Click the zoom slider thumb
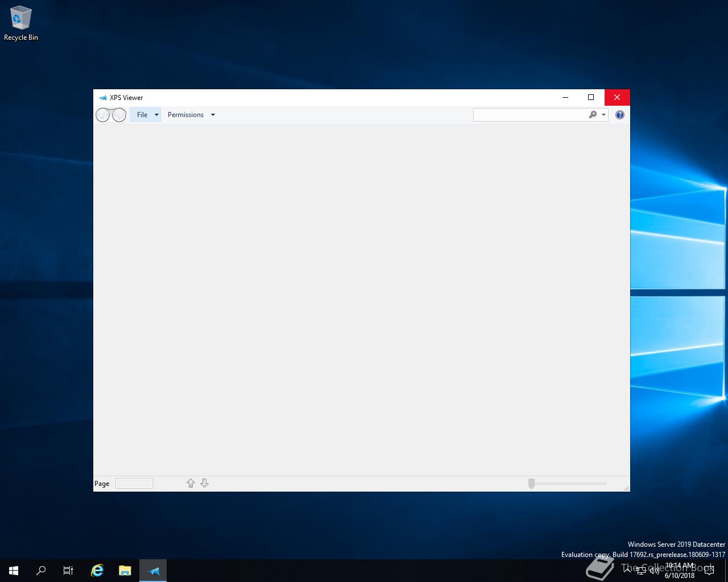The image size is (728, 582). point(531,484)
